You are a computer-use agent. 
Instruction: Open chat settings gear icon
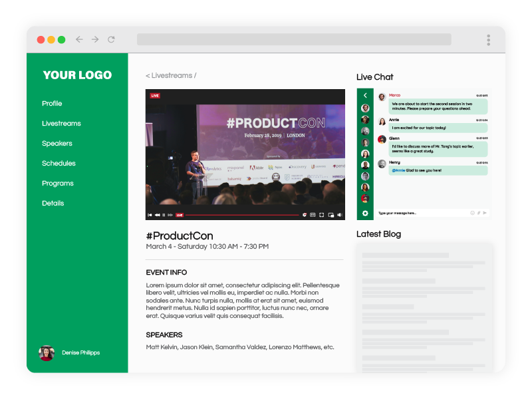365,213
